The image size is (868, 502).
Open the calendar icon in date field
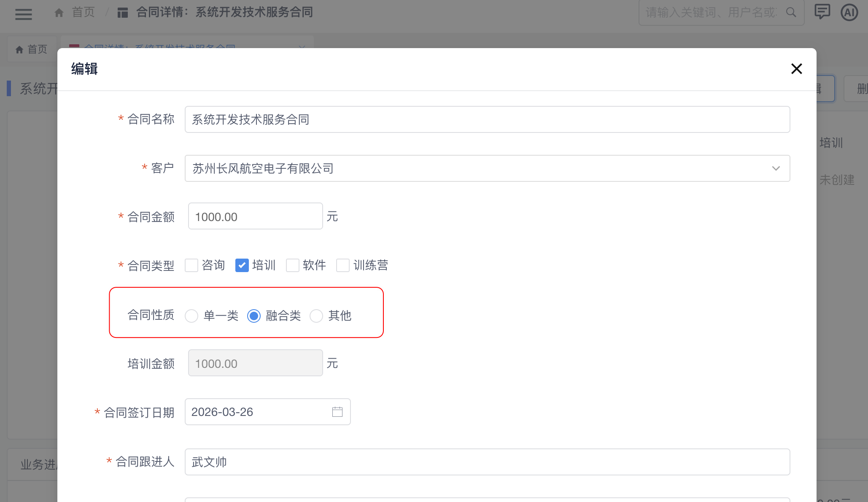pyautogui.click(x=337, y=412)
